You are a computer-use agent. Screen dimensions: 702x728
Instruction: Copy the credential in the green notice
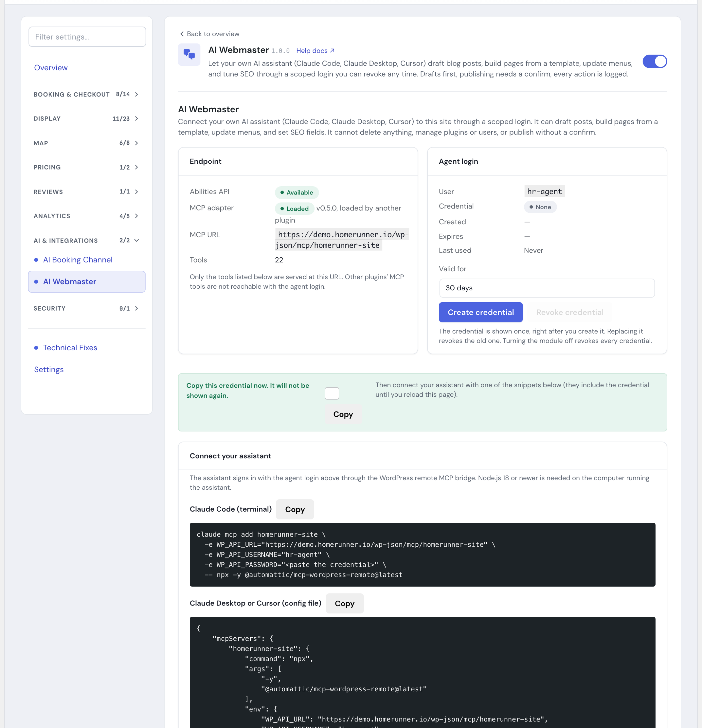click(343, 414)
